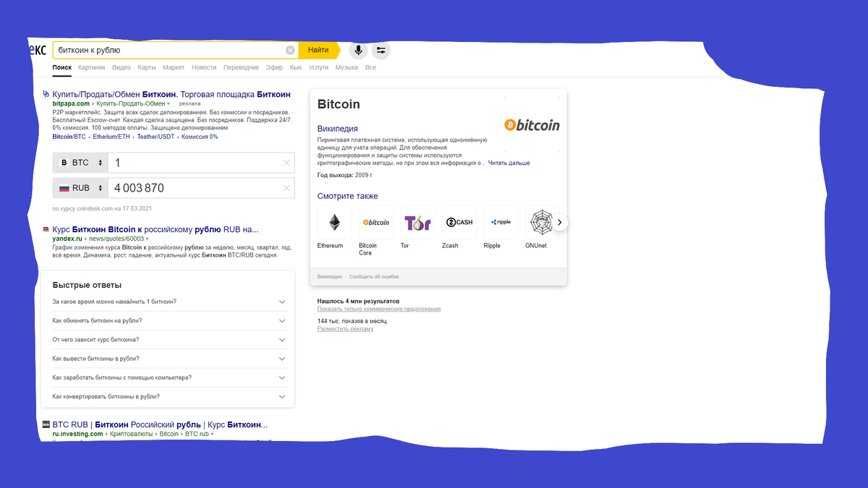868x488 pixels.
Task: Open the Bitcoin Core thumbnail
Action: click(376, 222)
